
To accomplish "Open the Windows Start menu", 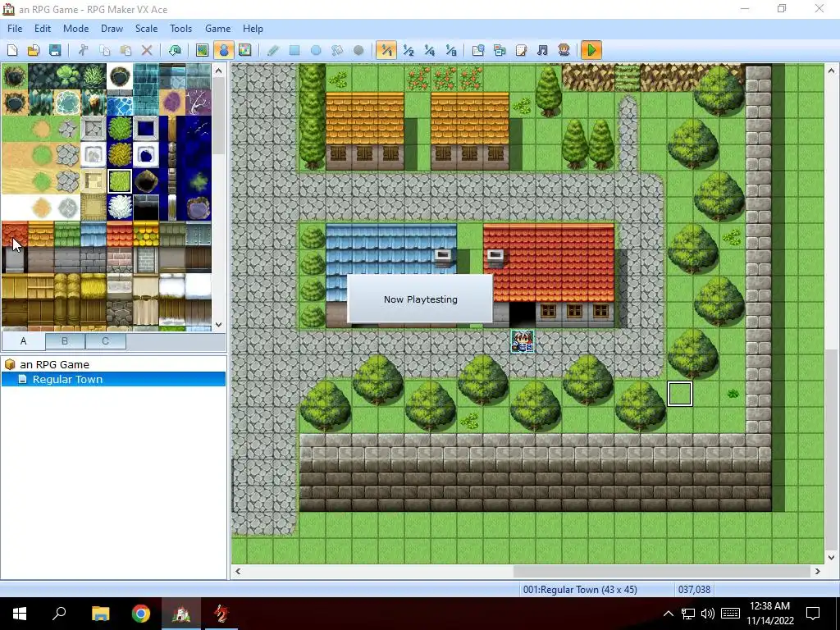I will click(20, 614).
